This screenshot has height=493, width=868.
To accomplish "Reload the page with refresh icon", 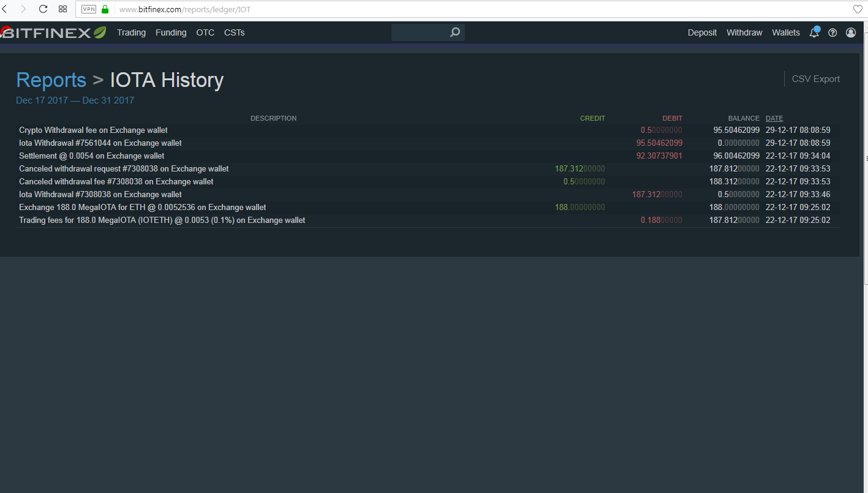I will click(43, 9).
